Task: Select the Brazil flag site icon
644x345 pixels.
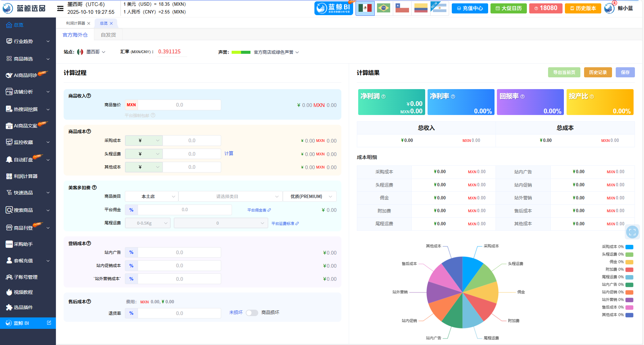Action: click(383, 8)
